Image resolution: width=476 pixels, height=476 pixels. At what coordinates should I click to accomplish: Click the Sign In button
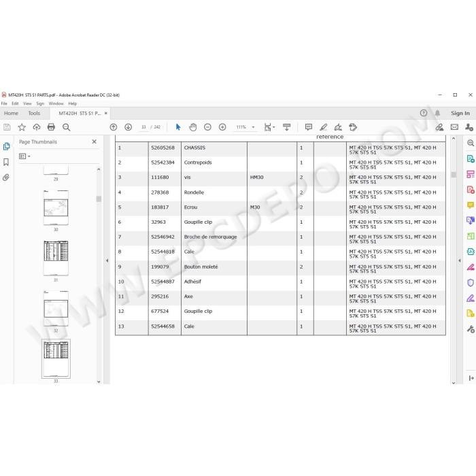point(460,113)
